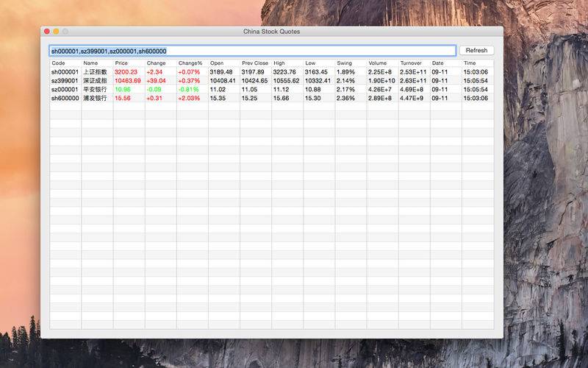The height and width of the screenshot is (368, 588).
Task: Sort by the Name column header
Action: (x=97, y=63)
